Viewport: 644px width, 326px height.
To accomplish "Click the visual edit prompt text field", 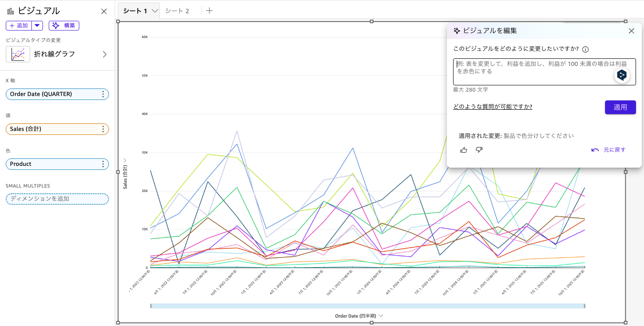I will tap(531, 72).
